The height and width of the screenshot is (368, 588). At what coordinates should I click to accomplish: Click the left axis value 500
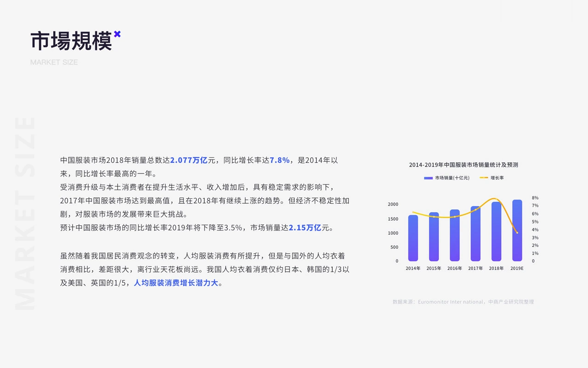(x=395, y=247)
